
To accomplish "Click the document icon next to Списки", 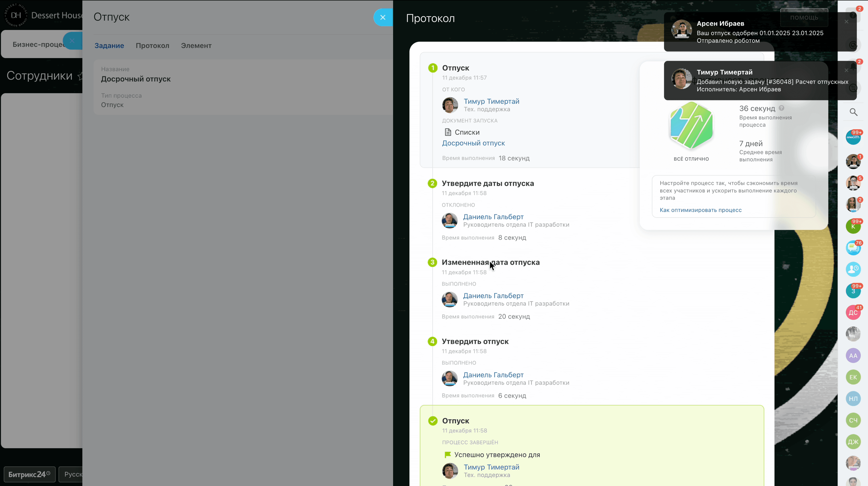I will coord(448,132).
